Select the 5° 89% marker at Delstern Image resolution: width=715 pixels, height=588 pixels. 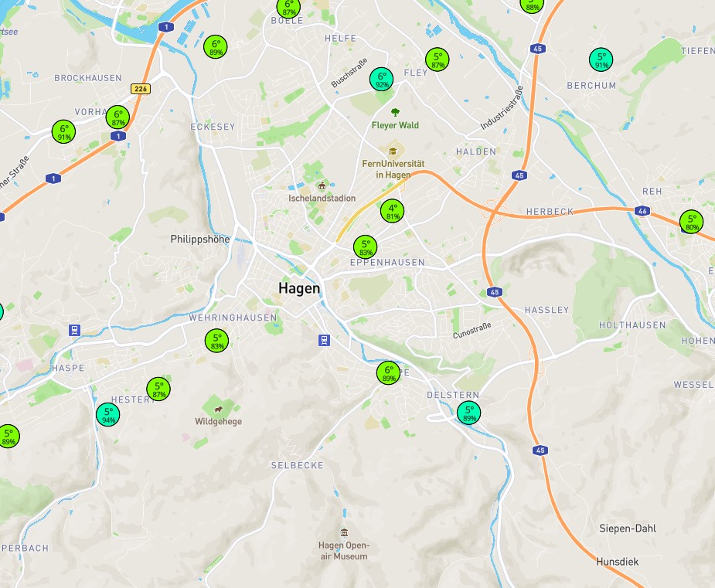coord(468,413)
